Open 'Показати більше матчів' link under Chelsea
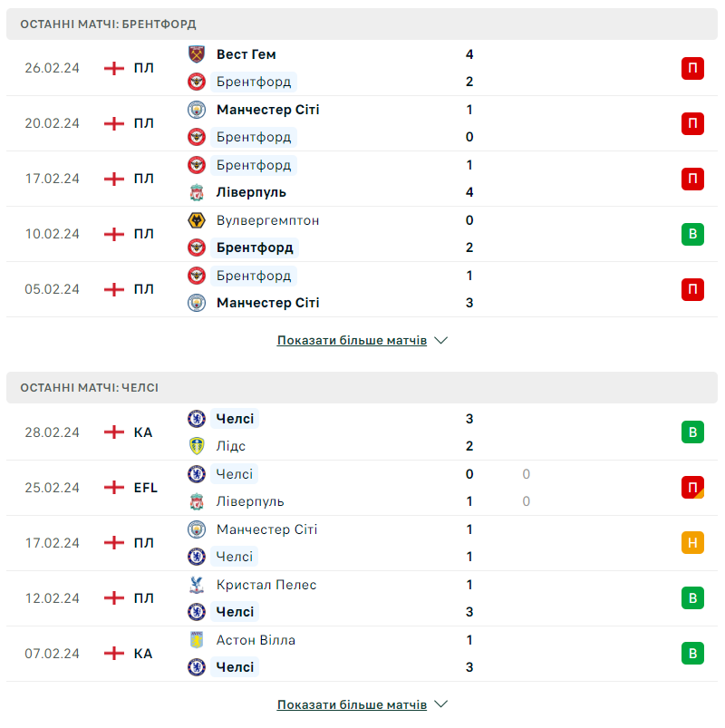The height and width of the screenshot is (728, 725). [352, 704]
